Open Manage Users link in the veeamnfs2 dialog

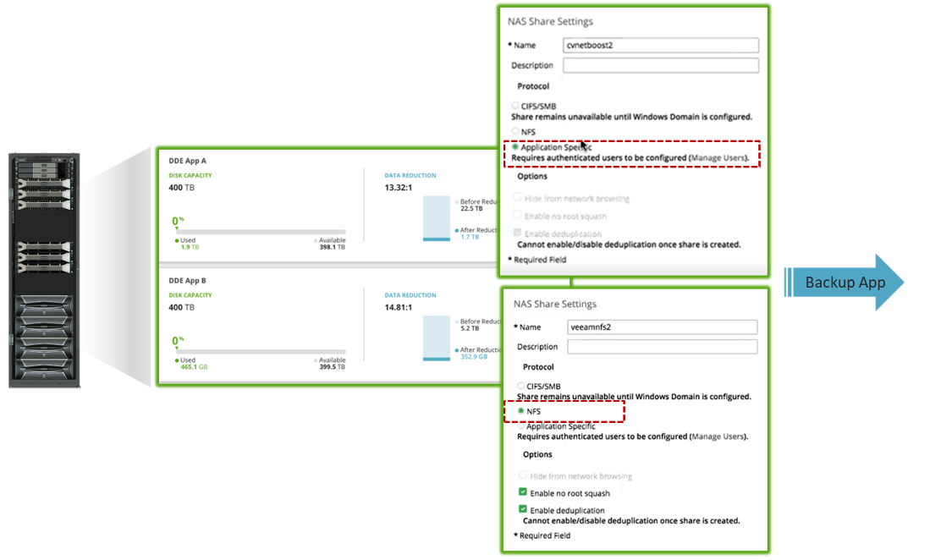tap(718, 436)
